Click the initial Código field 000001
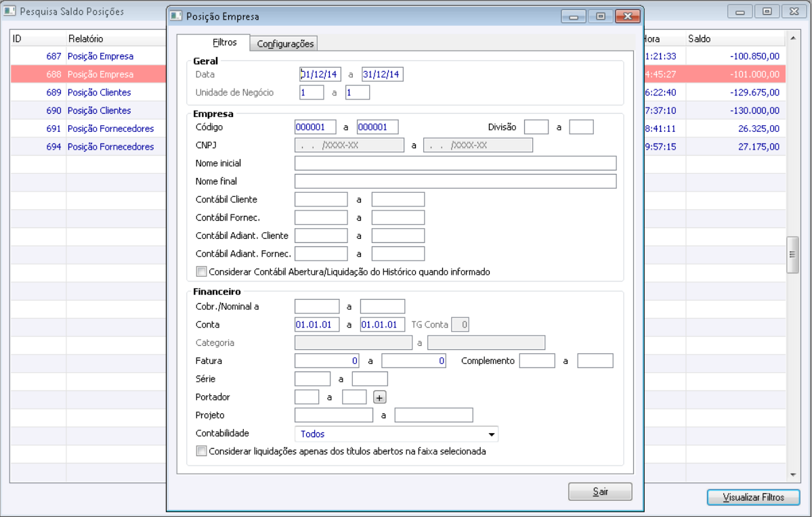This screenshot has width=812, height=517. coord(316,127)
